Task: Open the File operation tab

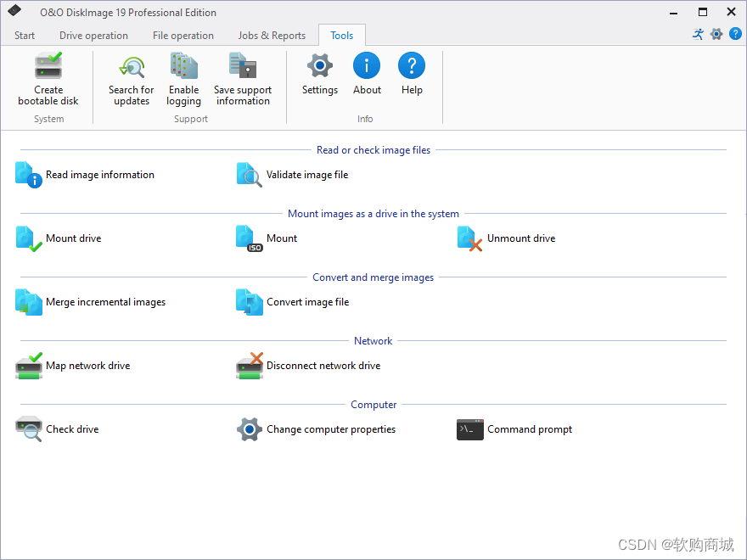Action: (x=183, y=36)
